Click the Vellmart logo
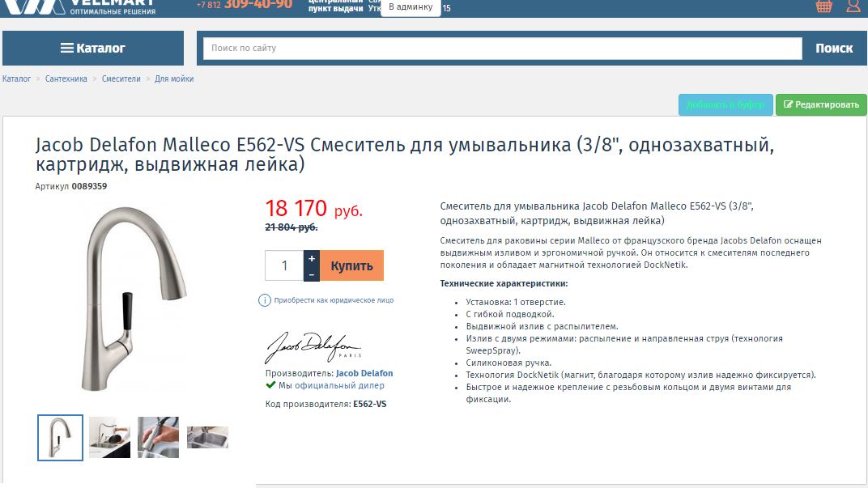 coord(79,7)
